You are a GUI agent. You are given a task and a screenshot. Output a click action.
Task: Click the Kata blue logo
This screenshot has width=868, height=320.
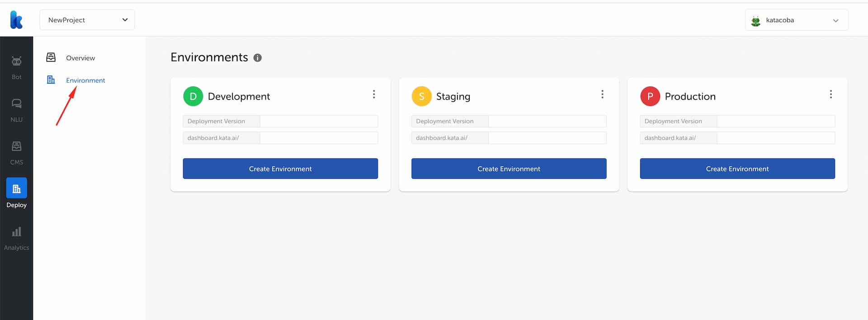tap(16, 20)
